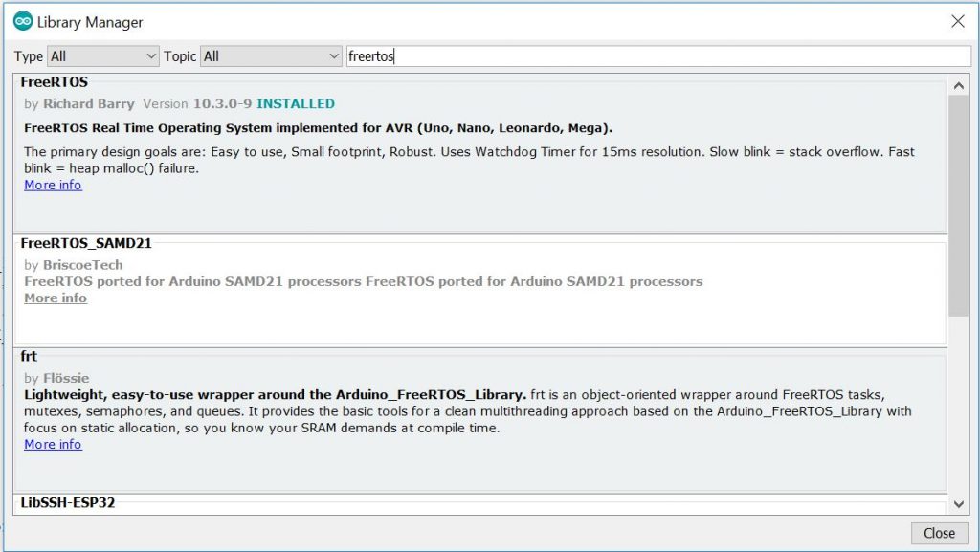Click the scrollbar up arrow
Viewport: 980px width, 552px height.
click(959, 85)
